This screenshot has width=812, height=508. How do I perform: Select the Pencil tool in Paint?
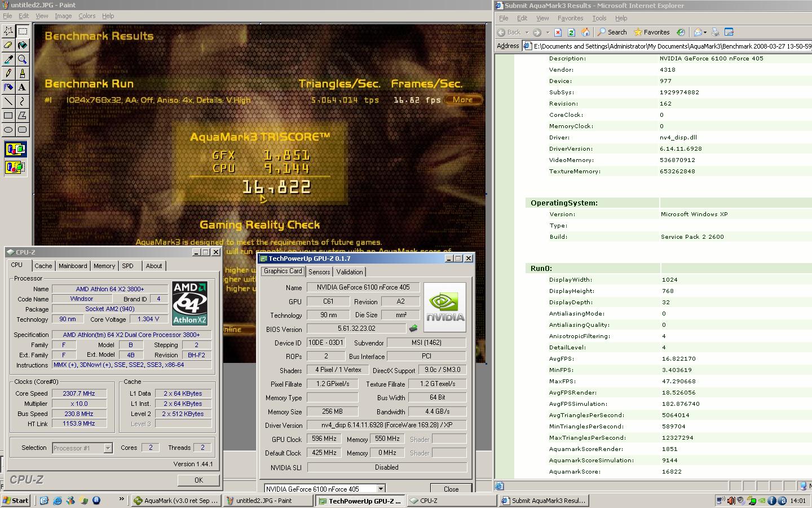click(8, 73)
